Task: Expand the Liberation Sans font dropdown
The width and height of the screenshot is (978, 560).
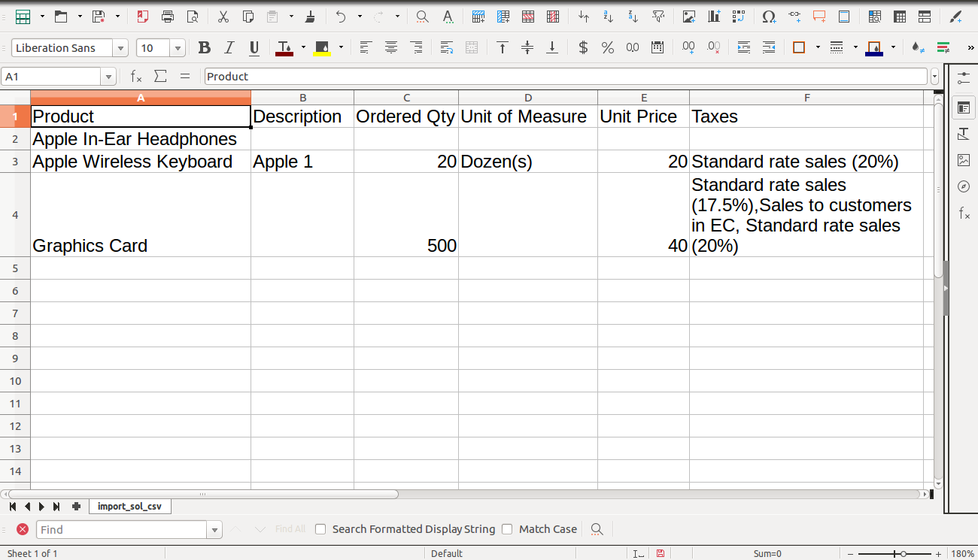Action: (120, 48)
